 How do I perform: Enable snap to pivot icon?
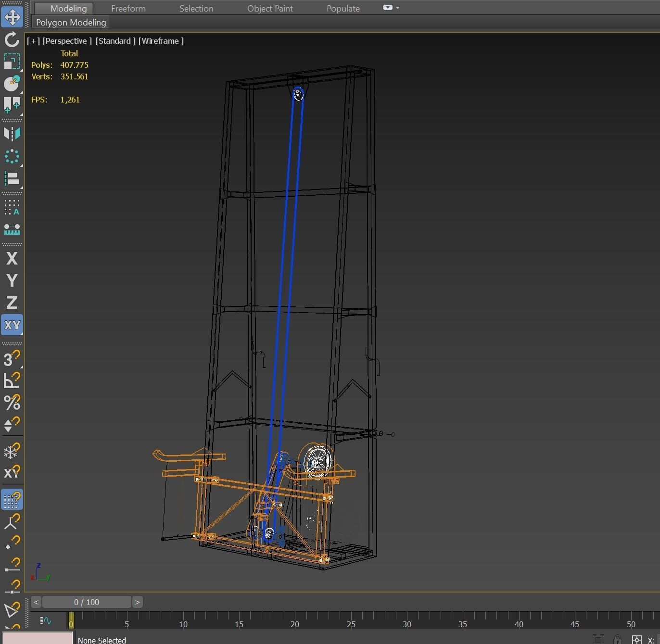[12, 522]
